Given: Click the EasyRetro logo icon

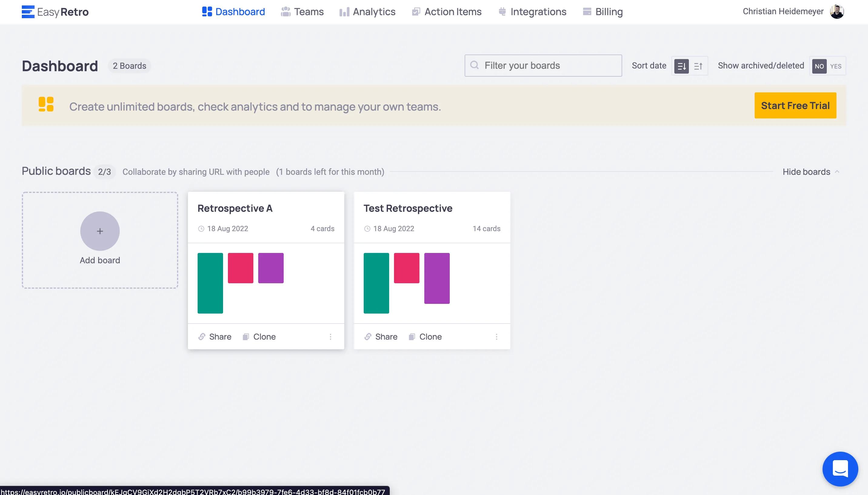Looking at the screenshot, I should click(28, 12).
